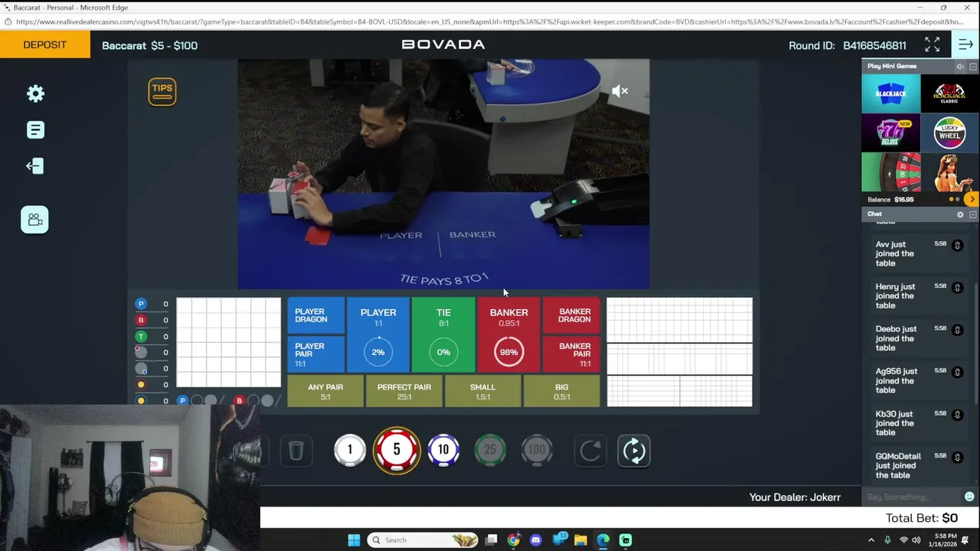Open 21 Blackjack Classic mini game
Viewport: 980px width, 551px height.
pos(949,93)
